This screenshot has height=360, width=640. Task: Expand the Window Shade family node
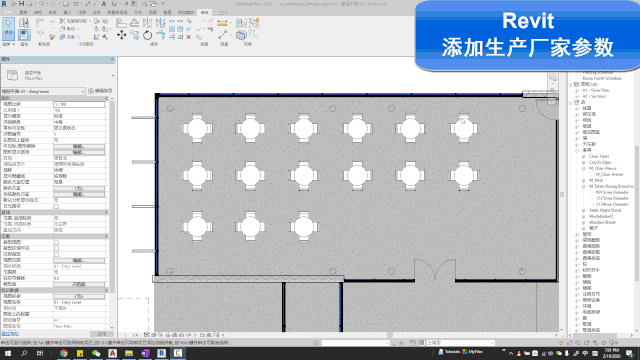[583, 222]
